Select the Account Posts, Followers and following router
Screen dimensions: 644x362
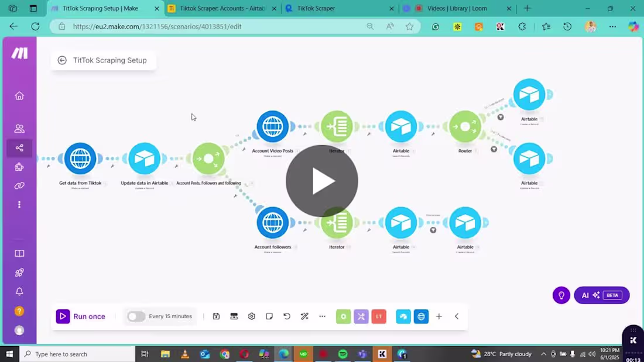tap(208, 158)
